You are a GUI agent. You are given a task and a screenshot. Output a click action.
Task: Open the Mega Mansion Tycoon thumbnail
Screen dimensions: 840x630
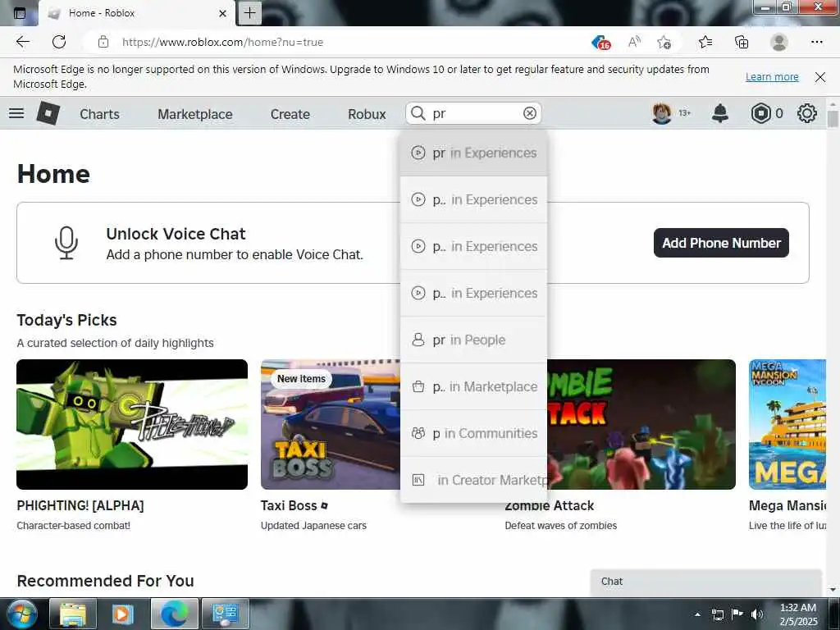point(787,424)
